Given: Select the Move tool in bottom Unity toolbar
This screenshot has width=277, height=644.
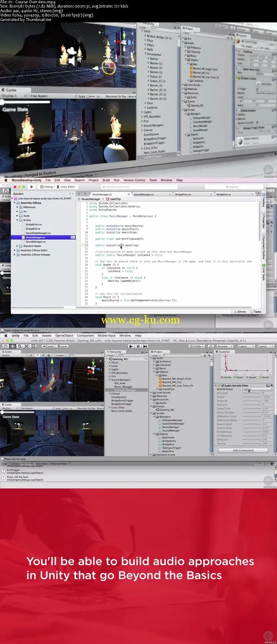Looking at the screenshot, I should 12,346.
